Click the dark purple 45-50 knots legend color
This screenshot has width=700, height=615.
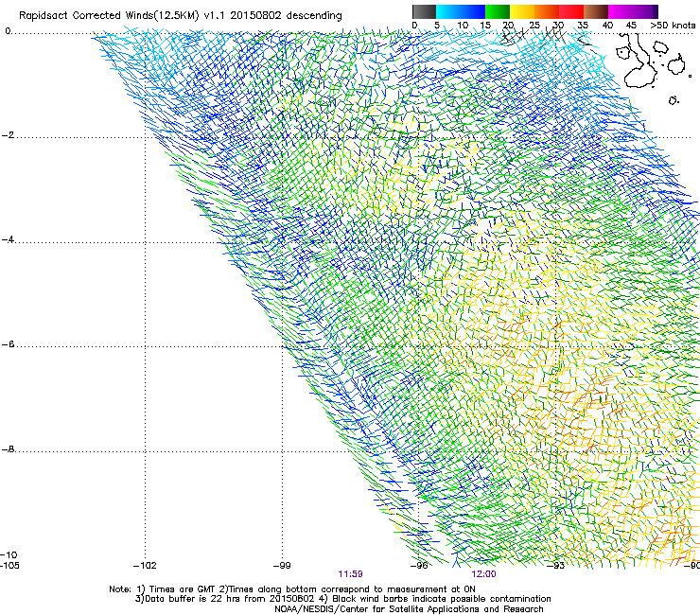645,11
